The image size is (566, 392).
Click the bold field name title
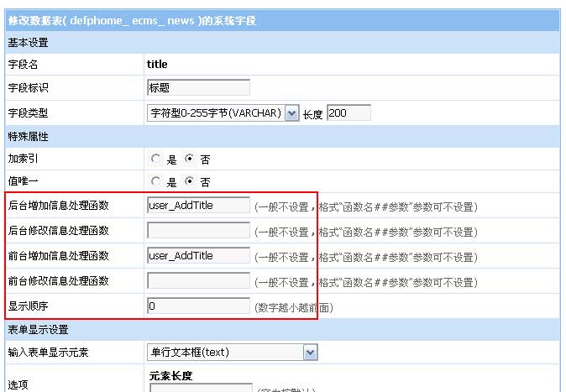(158, 64)
